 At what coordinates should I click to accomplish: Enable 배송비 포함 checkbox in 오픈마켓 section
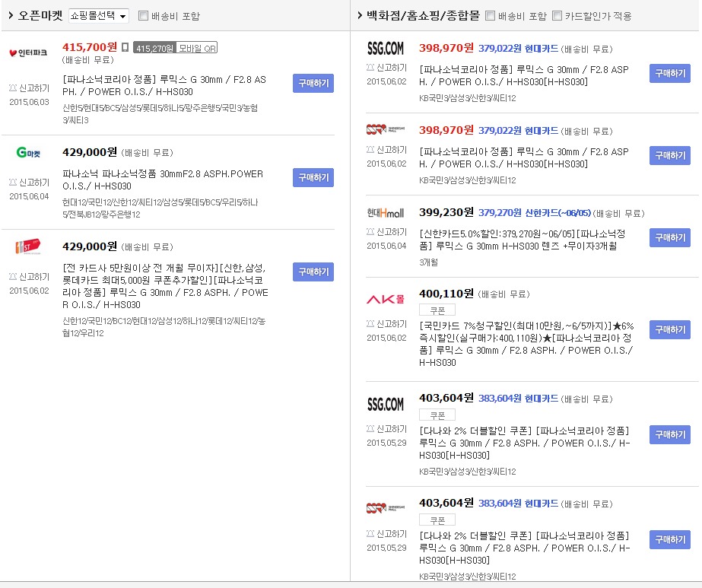tap(143, 15)
